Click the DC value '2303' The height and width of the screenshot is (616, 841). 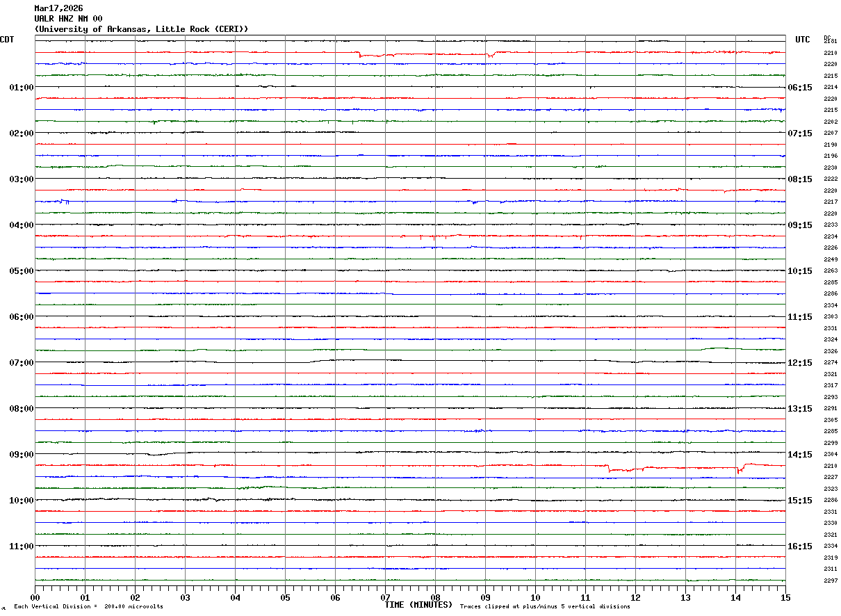830,317
